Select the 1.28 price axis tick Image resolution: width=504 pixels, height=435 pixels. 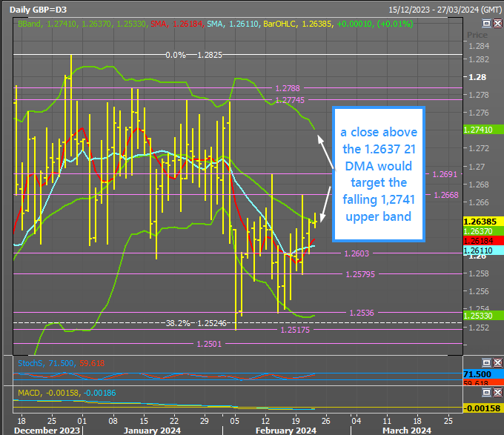click(x=477, y=77)
